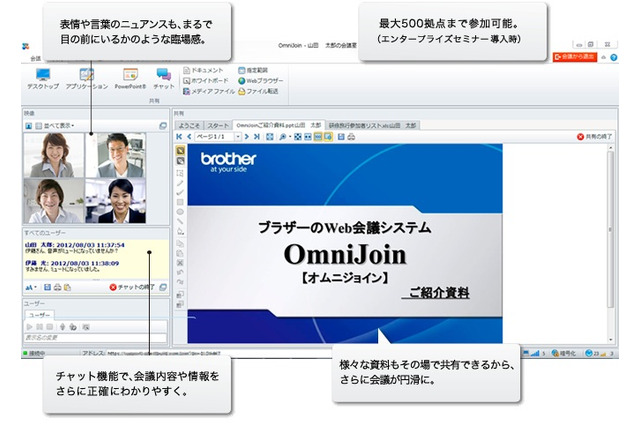This screenshot has height=426, width=640.
Task: Select the top-right man's video feed
Action: (116, 155)
